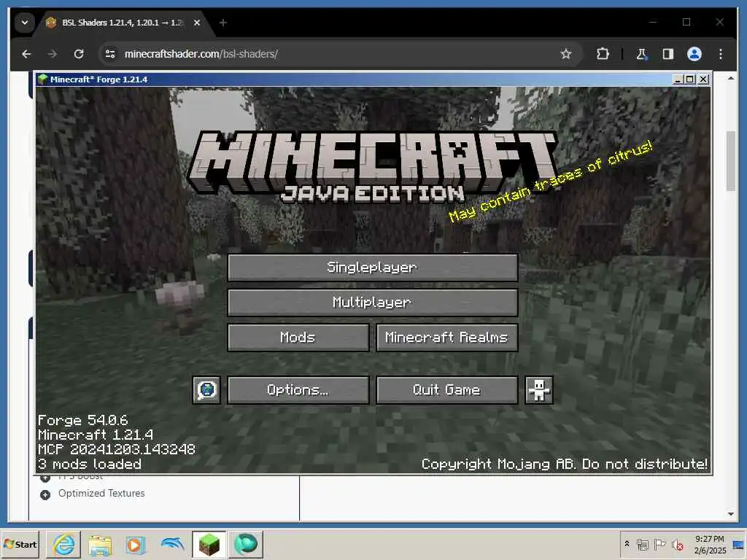Open a new Chrome tab
The width and height of the screenshot is (747, 560).
[x=223, y=23]
